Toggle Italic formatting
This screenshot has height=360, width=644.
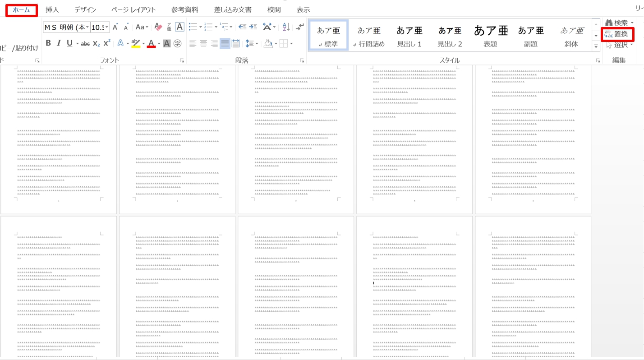[x=59, y=43]
